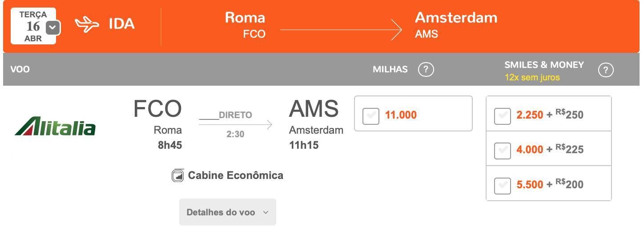Check the 2.250 + R$250 option
The height and width of the screenshot is (238, 644).
click(503, 116)
